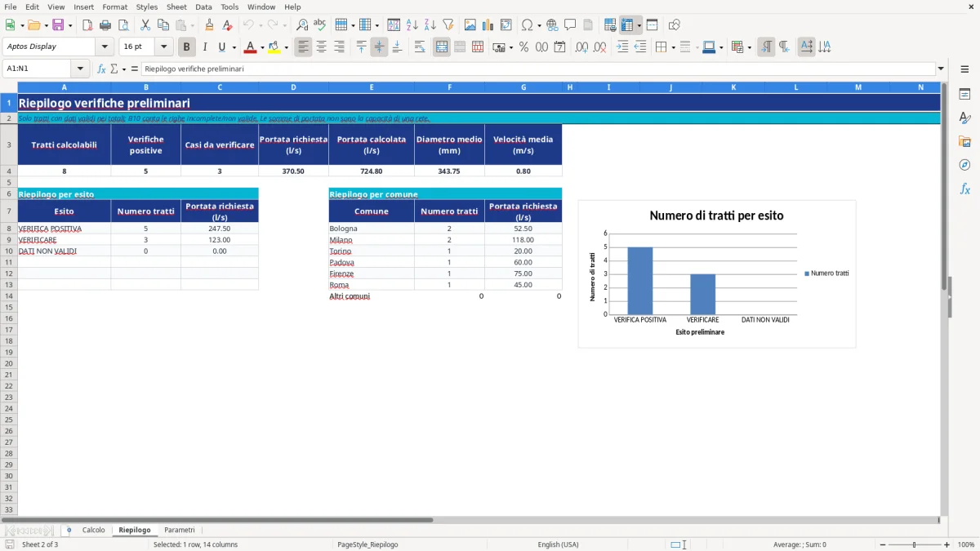Screen dimensions: 980x551
Task: Open the Font Name dropdown arrow
Action: [105, 47]
